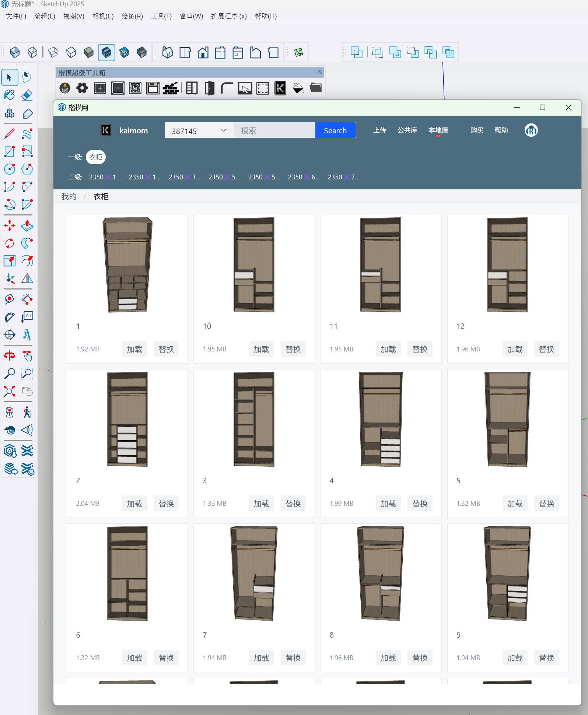Viewport: 588px width, 715px height.
Task: Click 替换 for wardrobe model 9
Action: pyautogui.click(x=547, y=658)
